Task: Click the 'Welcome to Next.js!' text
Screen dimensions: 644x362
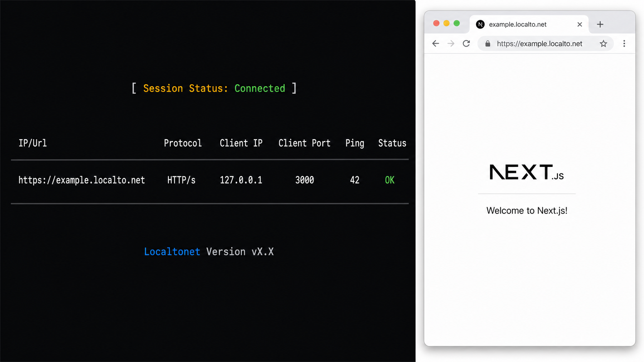Action: pos(527,210)
